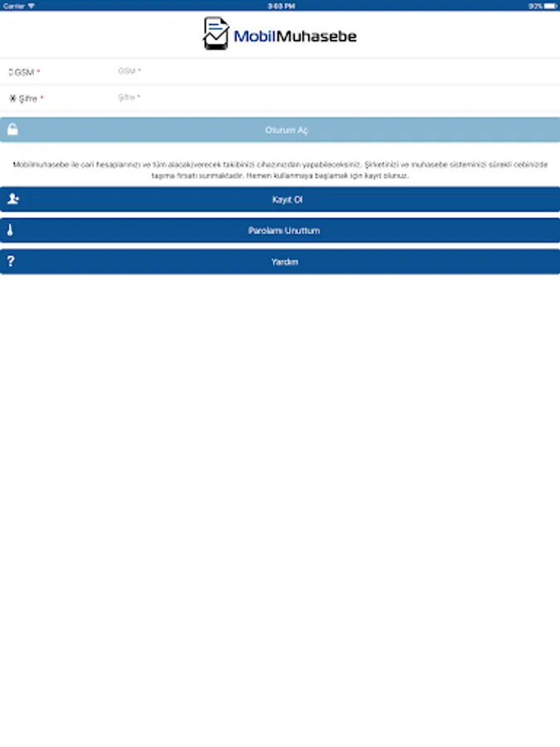Open the Yardım help button
Viewport: 560px width, 747px height.
(280, 261)
